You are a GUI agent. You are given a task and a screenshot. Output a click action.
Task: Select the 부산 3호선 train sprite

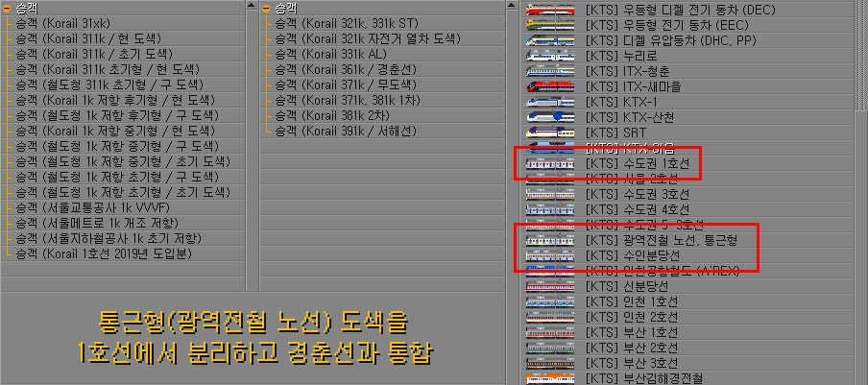pyautogui.click(x=550, y=364)
